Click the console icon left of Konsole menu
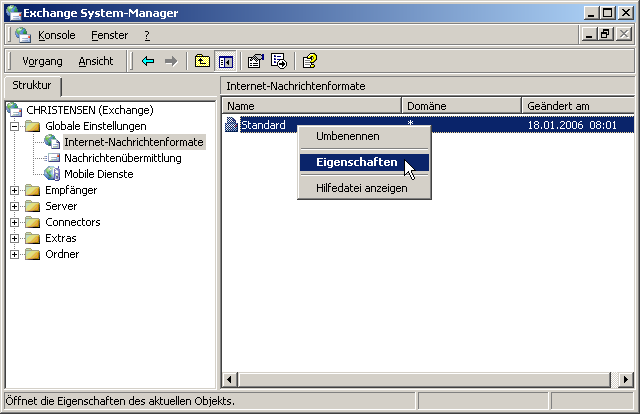640x414 pixels. (x=23, y=35)
